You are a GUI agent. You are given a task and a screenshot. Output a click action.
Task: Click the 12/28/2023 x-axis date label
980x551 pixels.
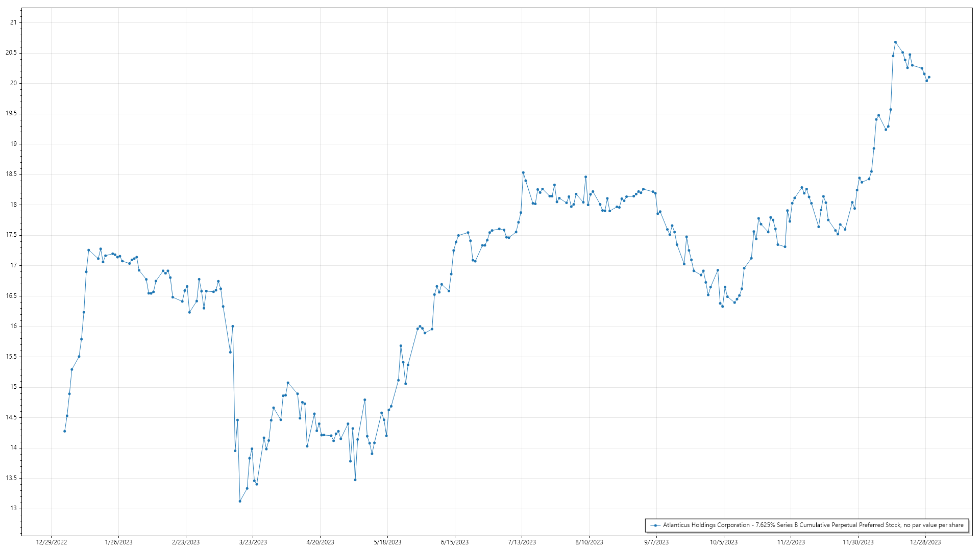click(925, 542)
